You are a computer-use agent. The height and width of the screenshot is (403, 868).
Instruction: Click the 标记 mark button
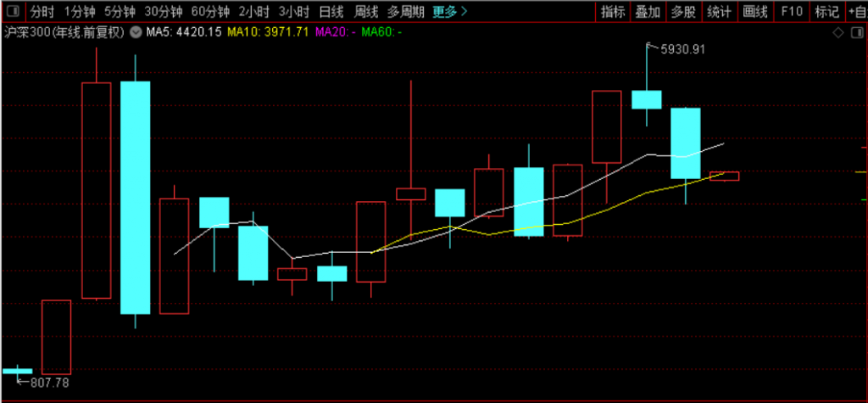827,11
